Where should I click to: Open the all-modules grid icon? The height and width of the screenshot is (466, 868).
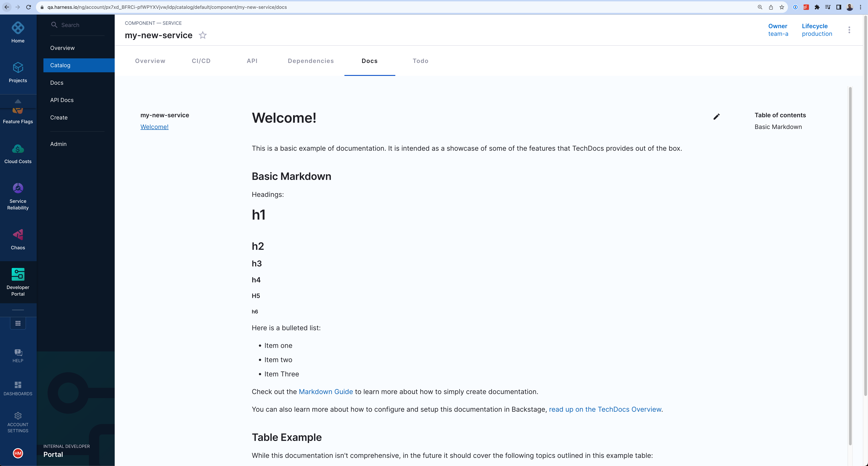click(18, 323)
